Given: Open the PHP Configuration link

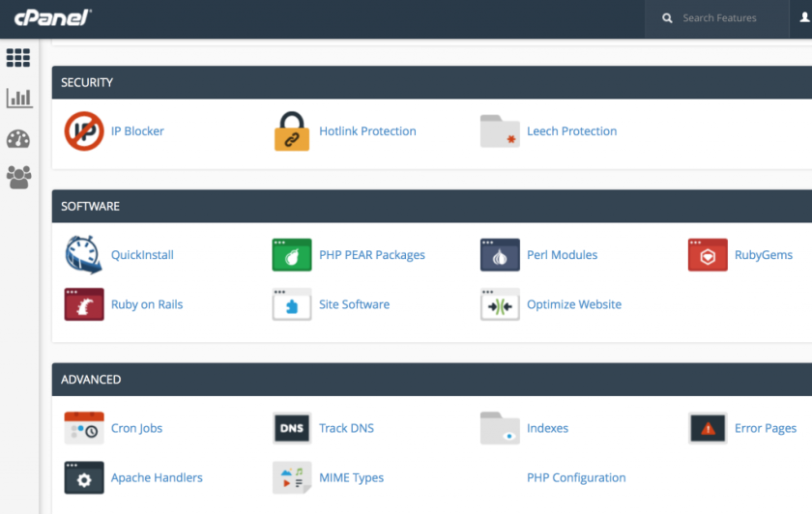Looking at the screenshot, I should tap(576, 477).
